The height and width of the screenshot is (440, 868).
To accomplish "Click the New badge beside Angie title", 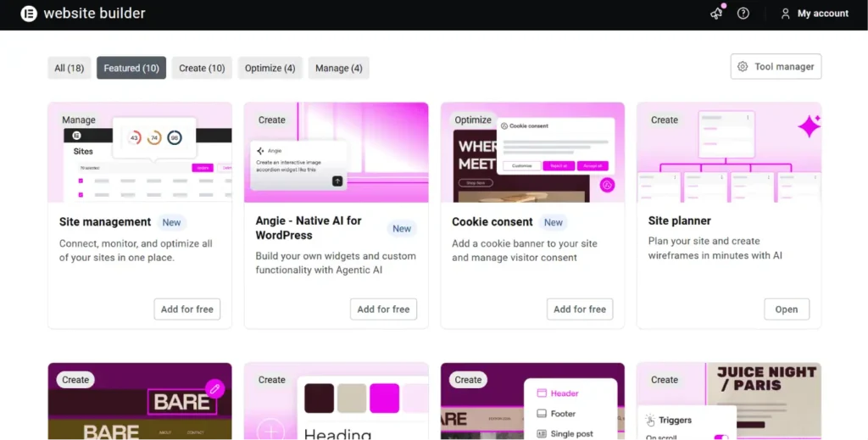I will [402, 229].
